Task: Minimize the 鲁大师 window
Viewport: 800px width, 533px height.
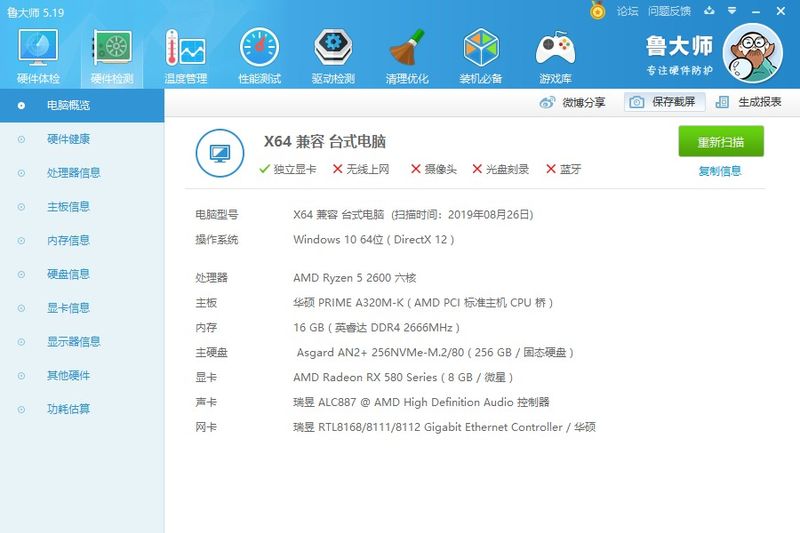Action: (756, 11)
